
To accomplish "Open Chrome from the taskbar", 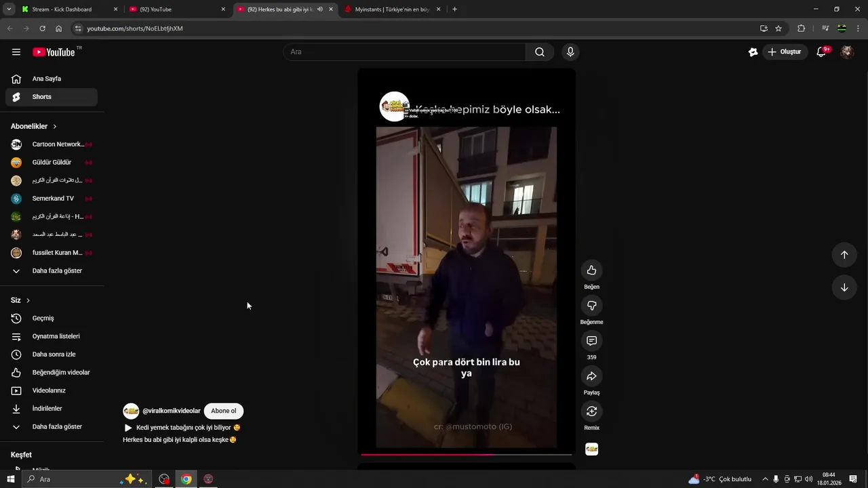I will coord(186,479).
